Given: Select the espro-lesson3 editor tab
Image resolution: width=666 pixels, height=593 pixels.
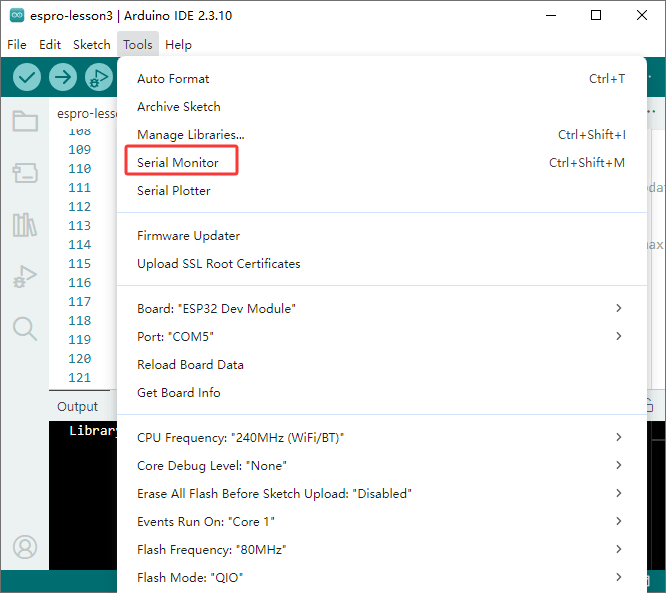Looking at the screenshot, I should [86, 113].
